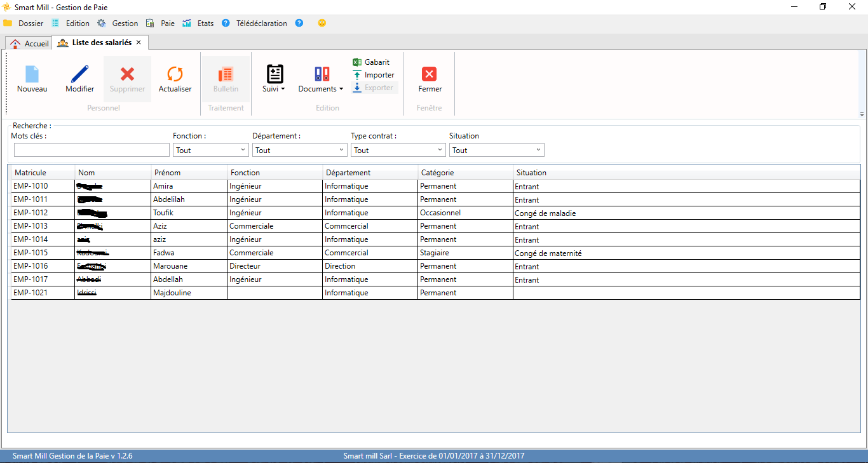This screenshot has height=463, width=868.
Task: Focus the Mots clés search field
Action: [x=92, y=150]
